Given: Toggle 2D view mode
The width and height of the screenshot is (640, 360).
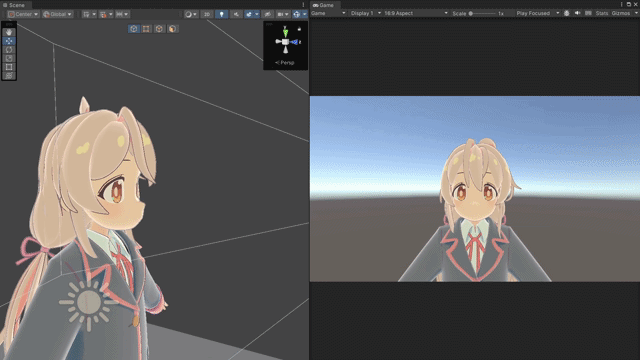Looking at the screenshot, I should pos(207,14).
